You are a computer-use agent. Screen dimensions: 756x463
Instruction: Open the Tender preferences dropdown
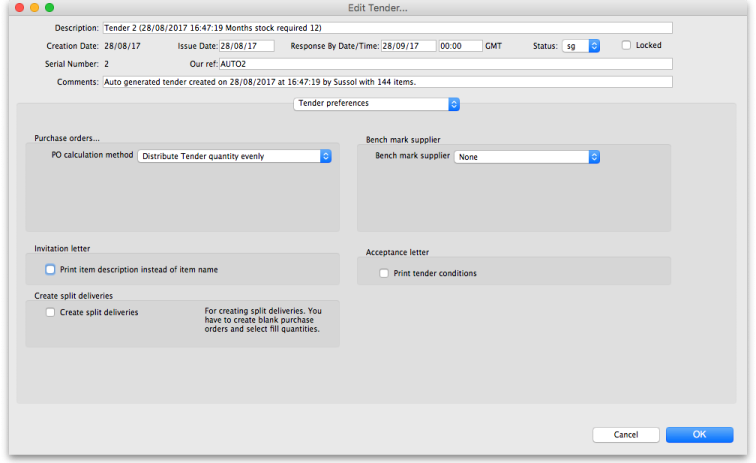pyautogui.click(x=376, y=103)
